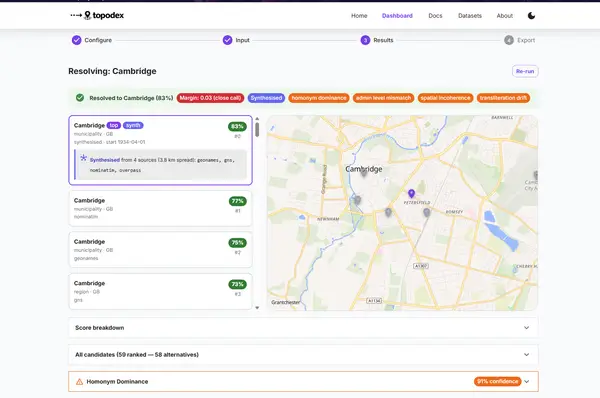Click the A1307 road marker on map

(x=421, y=266)
